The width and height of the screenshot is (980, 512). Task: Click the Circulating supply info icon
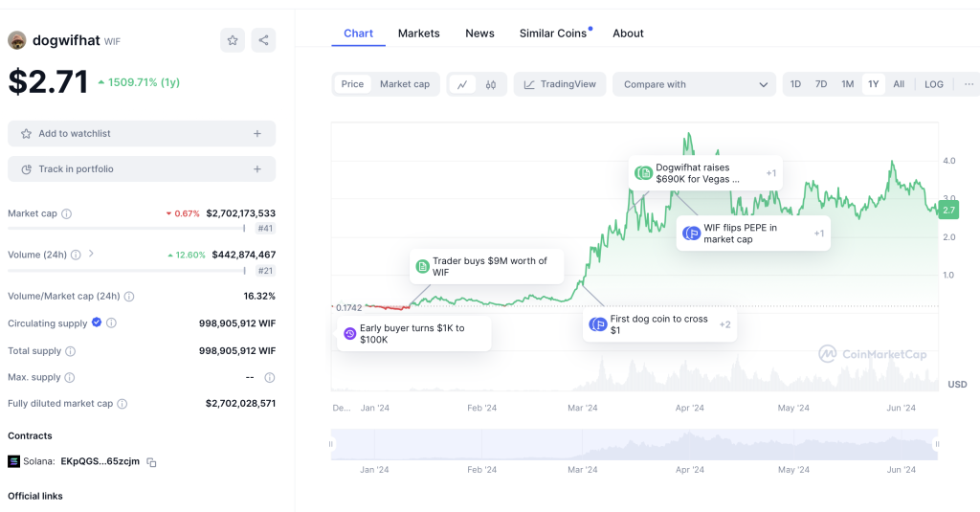111,323
